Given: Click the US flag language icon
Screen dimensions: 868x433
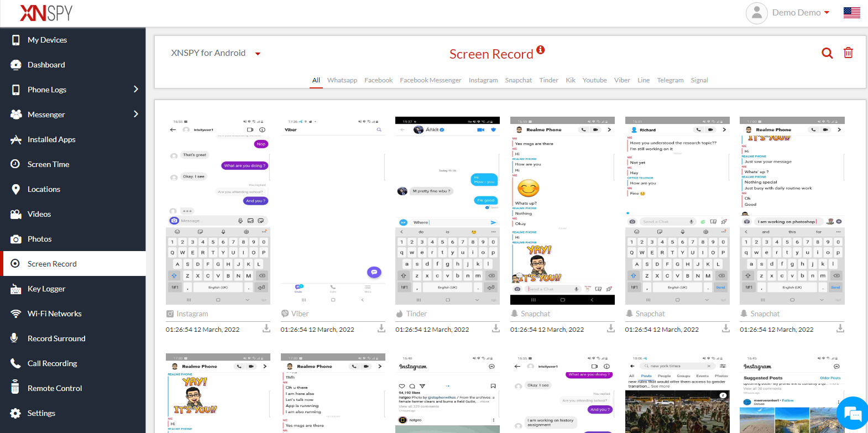Looking at the screenshot, I should pyautogui.click(x=852, y=13).
